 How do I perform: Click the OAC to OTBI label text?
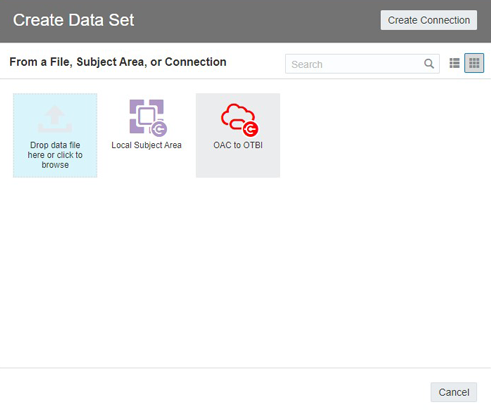pyautogui.click(x=238, y=145)
